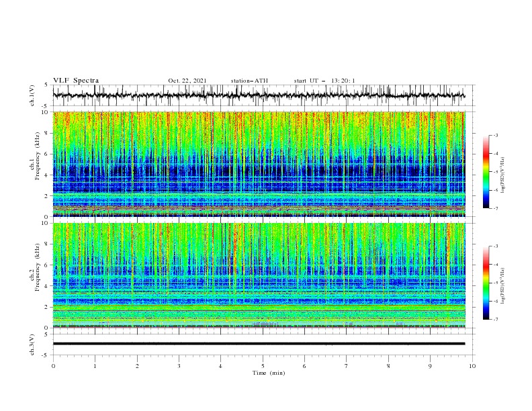Click the time axis tick label '9'
Viewport: 532px width, 411px height.
click(x=430, y=366)
